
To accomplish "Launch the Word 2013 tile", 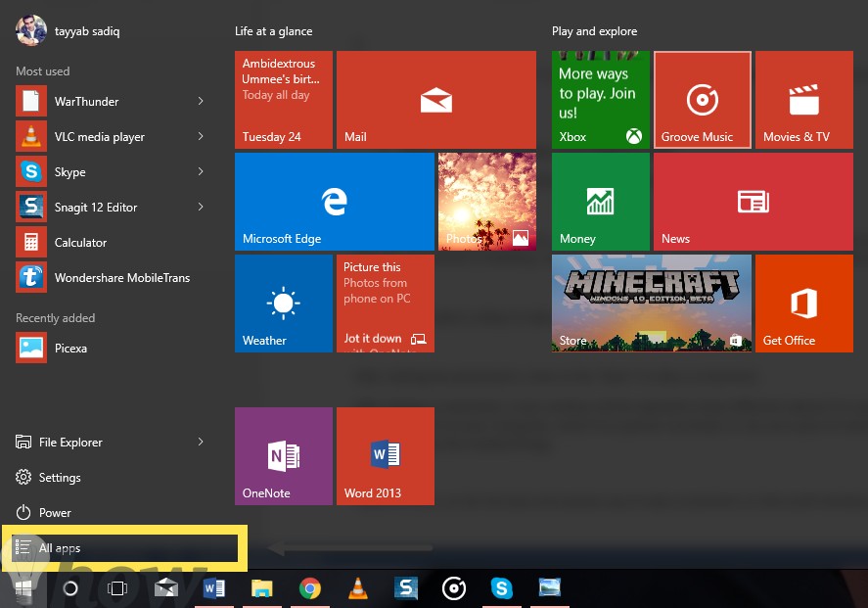I will 386,456.
